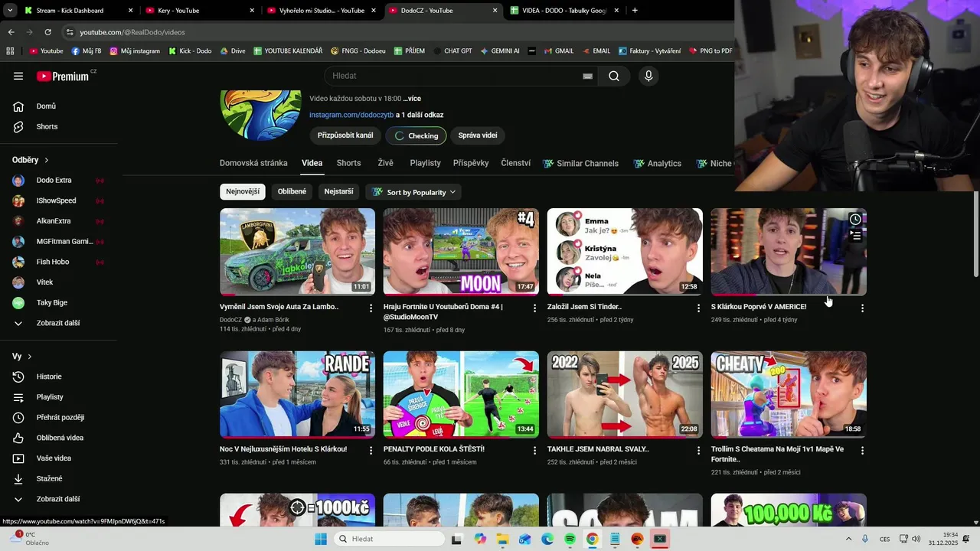
Task: Expand the Odběry section chevron
Action: pos(46,160)
